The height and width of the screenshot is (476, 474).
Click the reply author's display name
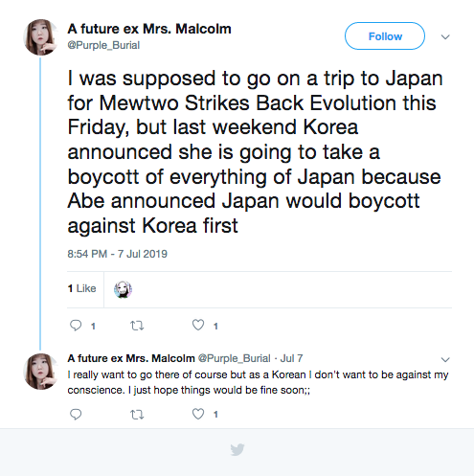click(x=131, y=358)
